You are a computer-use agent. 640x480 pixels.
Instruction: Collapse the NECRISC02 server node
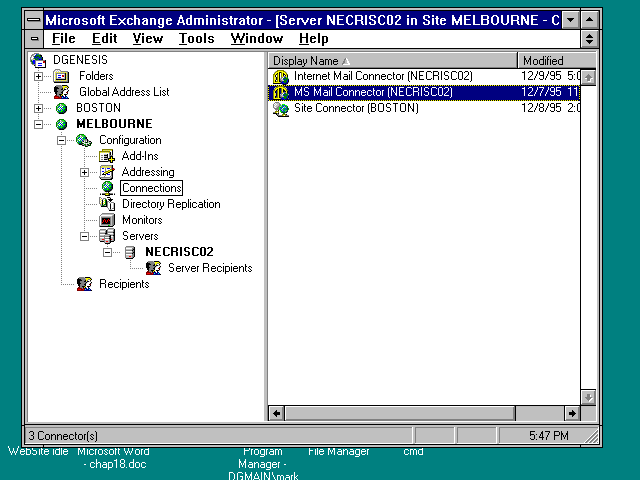click(x=107, y=252)
